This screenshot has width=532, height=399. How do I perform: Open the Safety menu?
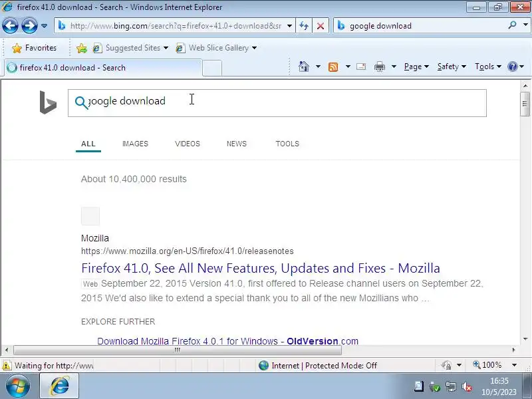pos(452,66)
